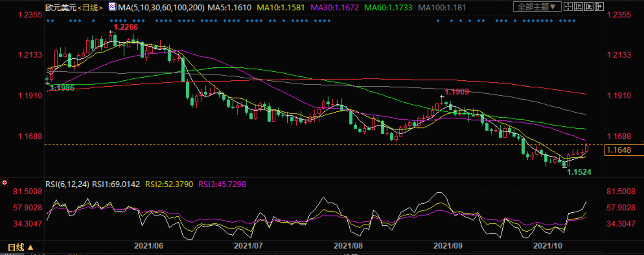Click the 2021/07 date label
644x255 pixels.
coord(248,246)
